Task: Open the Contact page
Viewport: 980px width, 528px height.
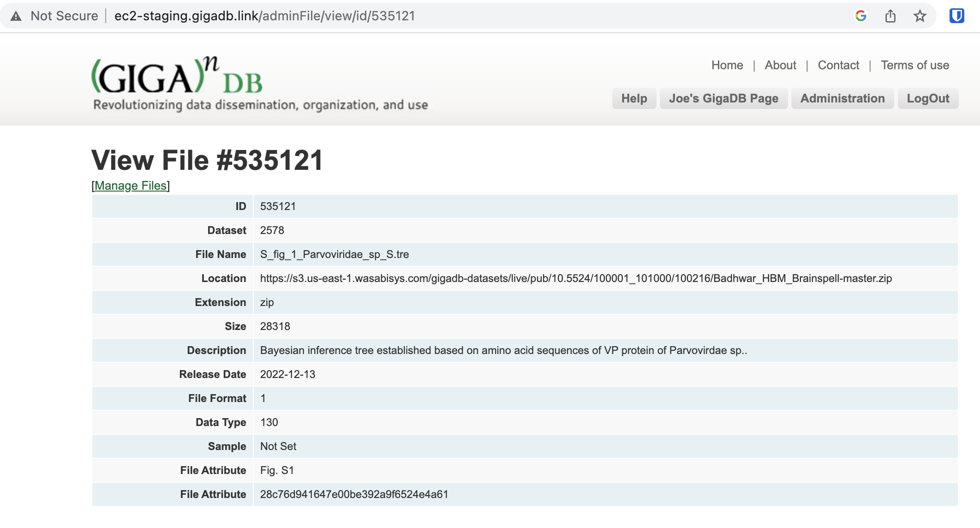Action: [x=838, y=65]
